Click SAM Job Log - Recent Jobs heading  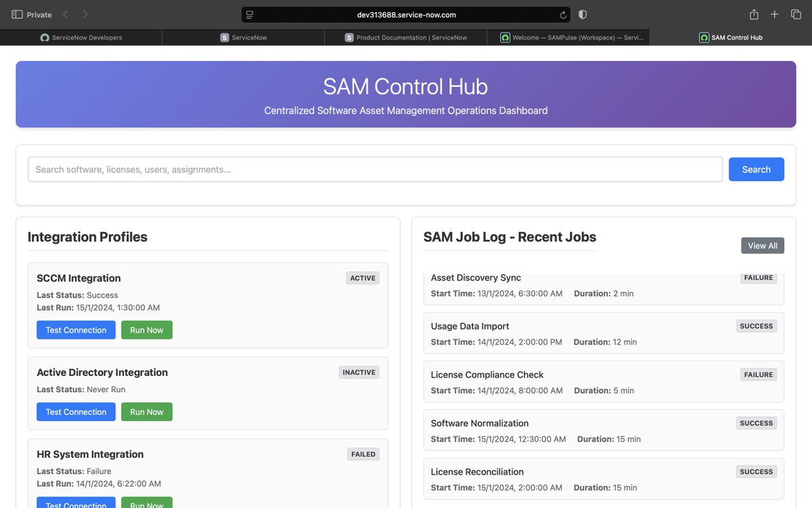[510, 237]
